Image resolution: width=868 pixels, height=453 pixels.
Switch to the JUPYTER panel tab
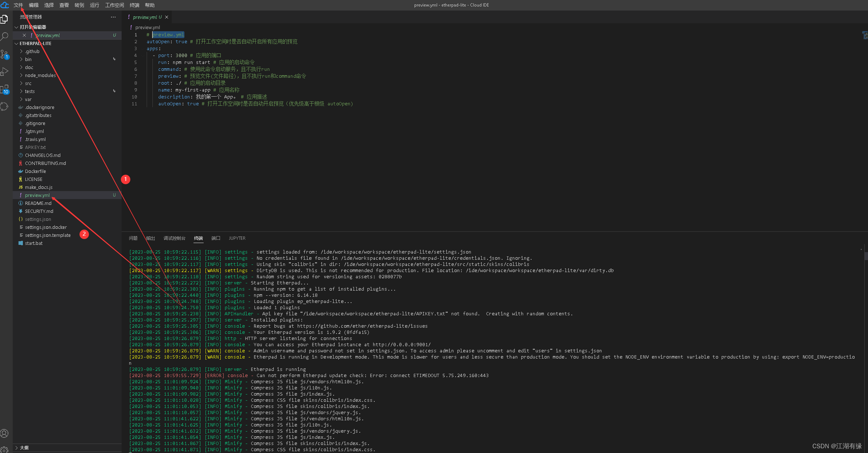pyautogui.click(x=237, y=238)
